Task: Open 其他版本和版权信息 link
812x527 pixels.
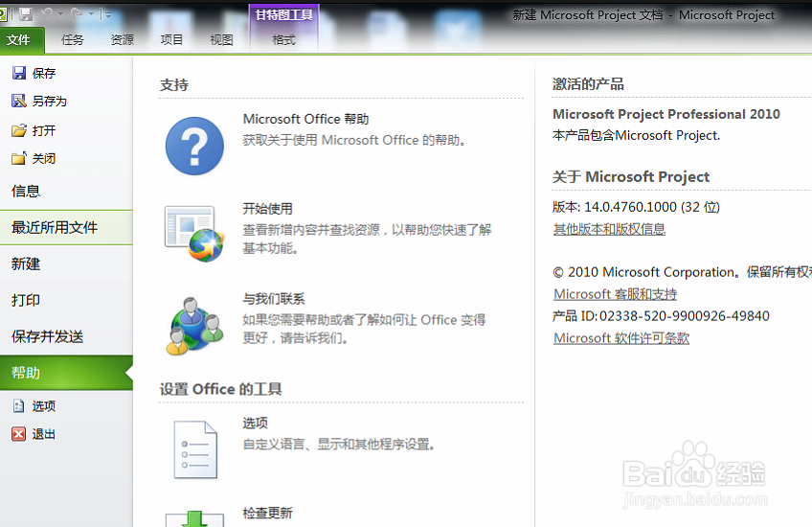Action: tap(609, 229)
